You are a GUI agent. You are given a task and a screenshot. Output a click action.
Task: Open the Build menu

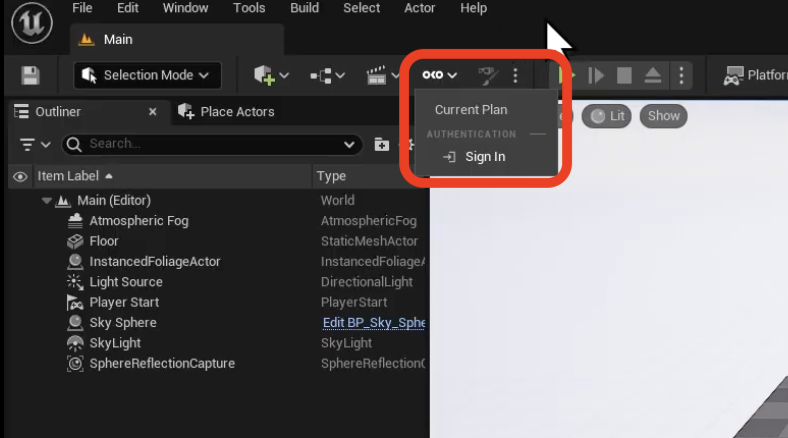pyautogui.click(x=304, y=8)
